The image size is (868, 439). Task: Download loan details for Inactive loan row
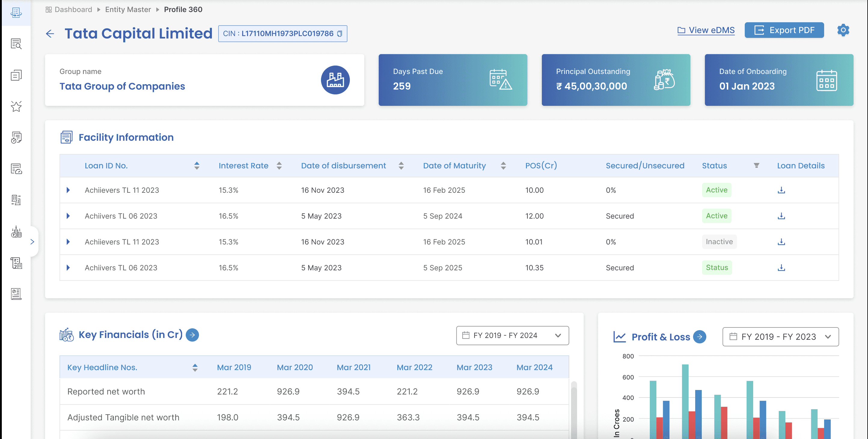coord(781,242)
